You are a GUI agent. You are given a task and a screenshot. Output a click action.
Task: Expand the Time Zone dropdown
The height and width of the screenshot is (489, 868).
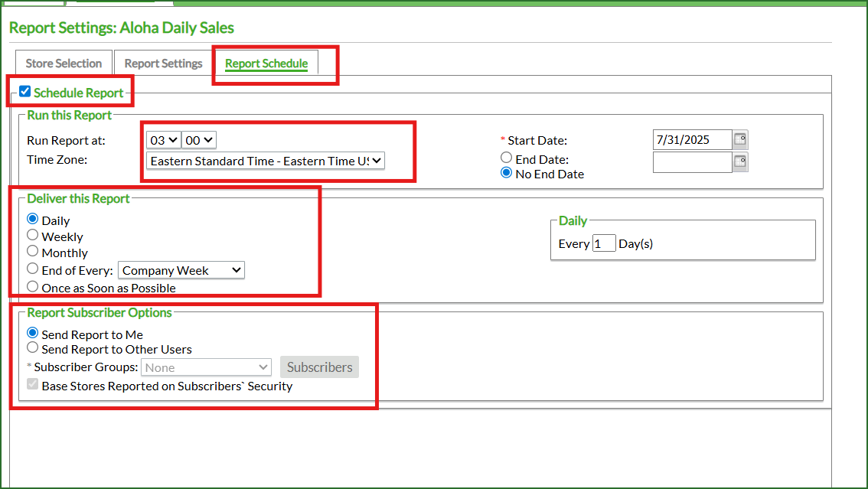coord(265,161)
